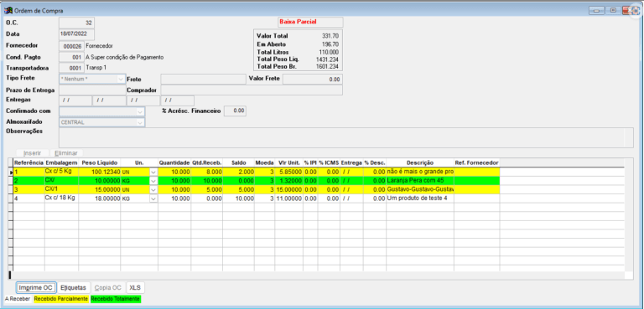Click the Inserir button above the grid
This screenshot has width=644, height=309.
coord(32,152)
